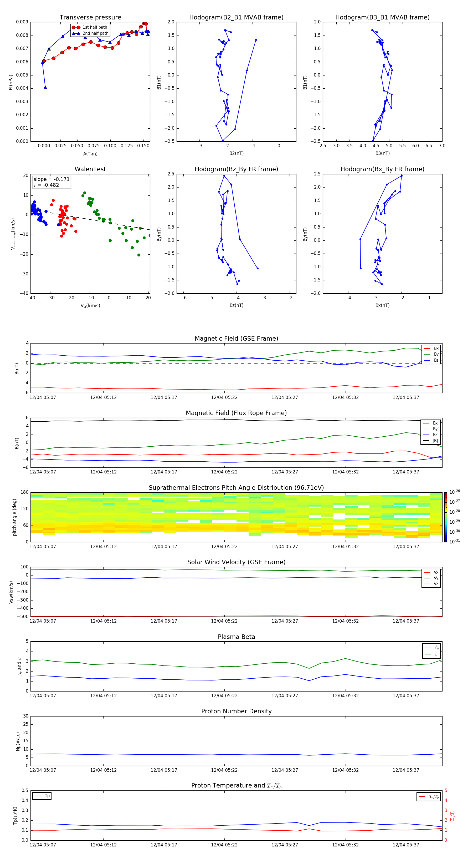Click the β_p legend entry in Plasma Beta
The height and width of the screenshot is (868, 473).
431,647
